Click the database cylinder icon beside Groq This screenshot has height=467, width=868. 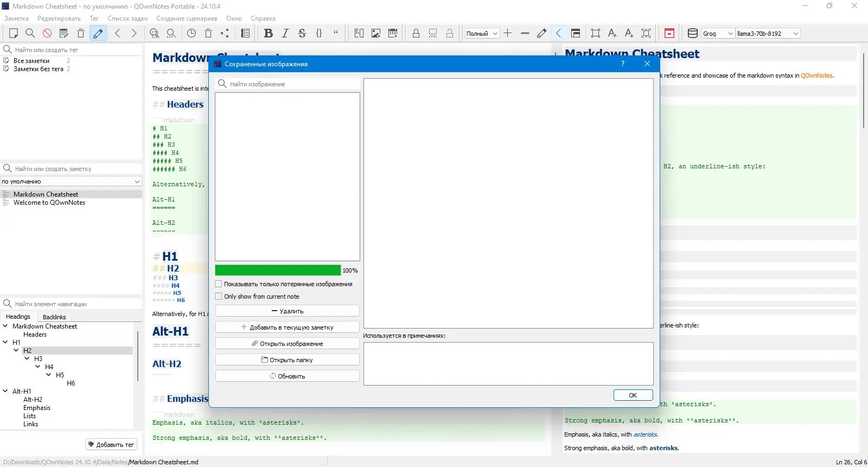(693, 33)
